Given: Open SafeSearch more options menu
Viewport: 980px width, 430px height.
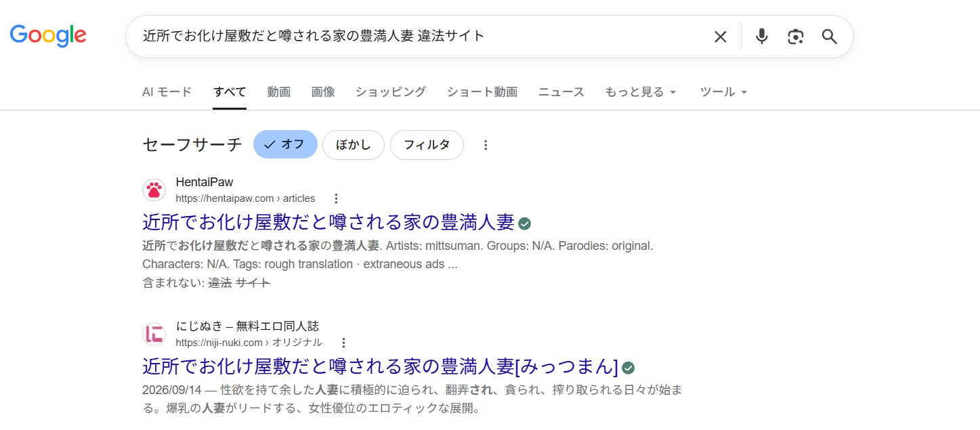Looking at the screenshot, I should 485,145.
